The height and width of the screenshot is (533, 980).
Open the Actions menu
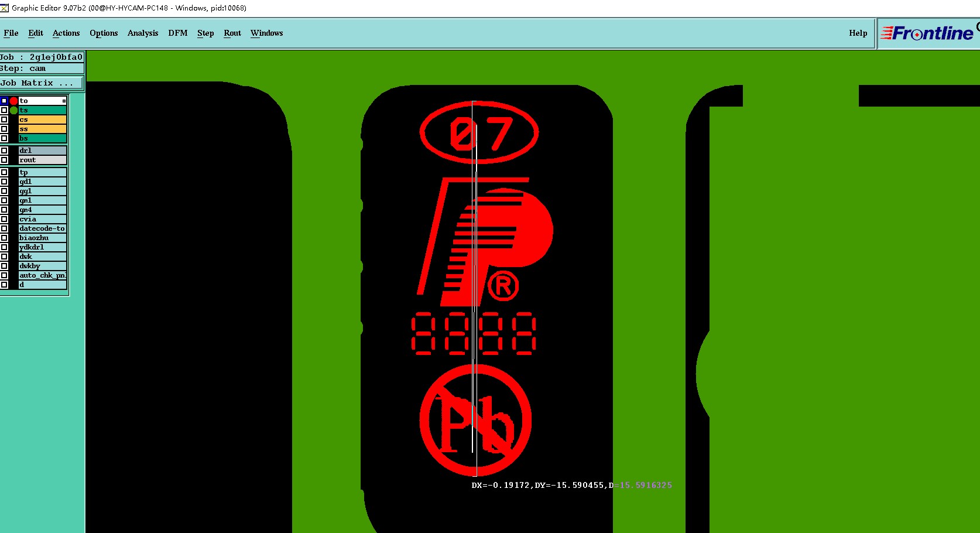(66, 33)
